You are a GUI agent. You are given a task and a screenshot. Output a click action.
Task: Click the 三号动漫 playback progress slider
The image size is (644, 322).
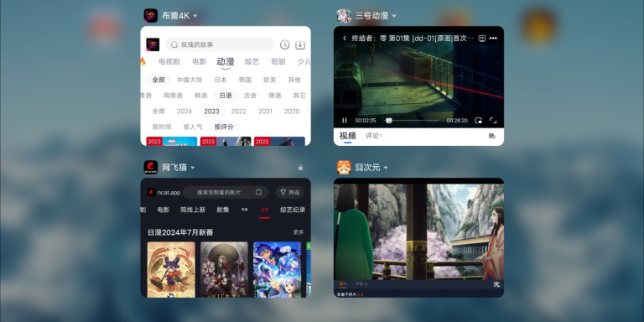(411, 121)
